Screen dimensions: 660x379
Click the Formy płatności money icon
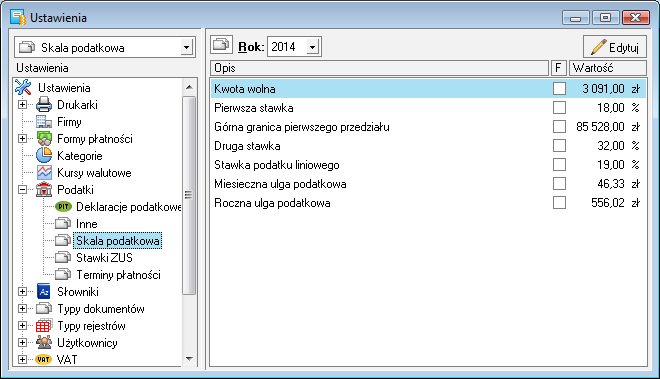point(44,139)
